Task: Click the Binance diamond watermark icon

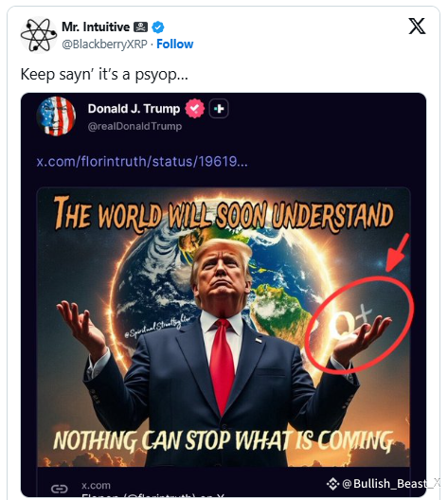Action: 332,484
